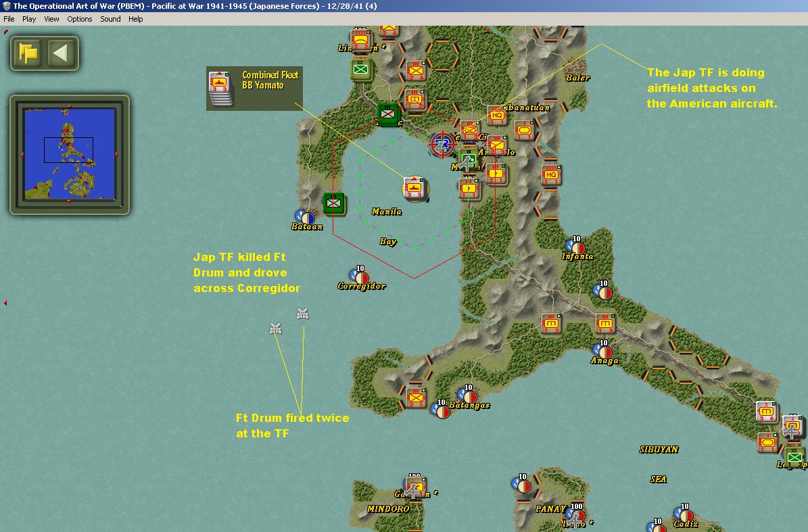Click the Corregidor port supply marker
Image resolution: width=808 pixels, height=532 pixels.
(x=359, y=276)
